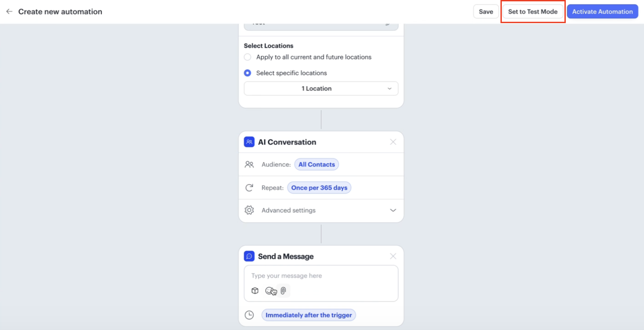This screenshot has width=644, height=330.
Task: Insert a variable using the cube icon
Action: (x=255, y=290)
